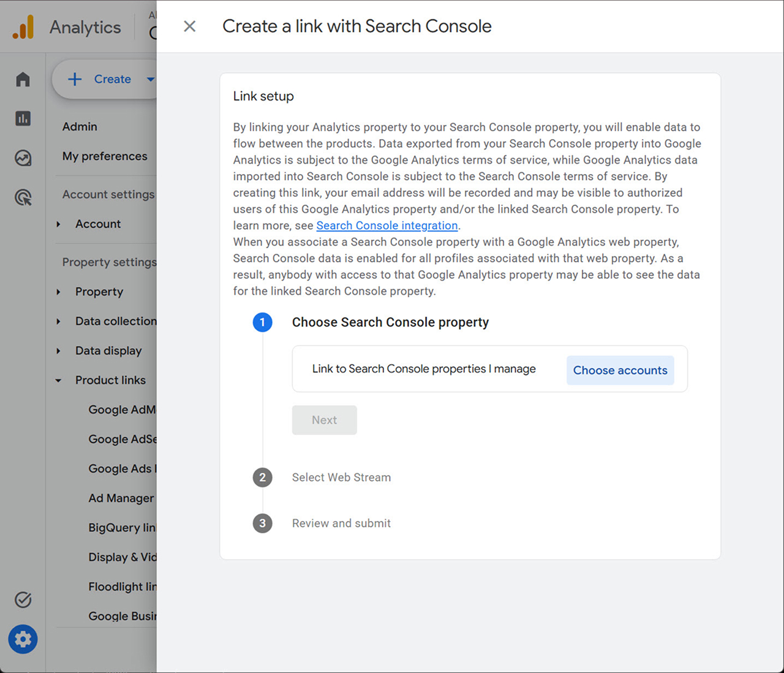784x673 pixels.
Task: Expand the Account section arrow
Action: click(x=58, y=224)
